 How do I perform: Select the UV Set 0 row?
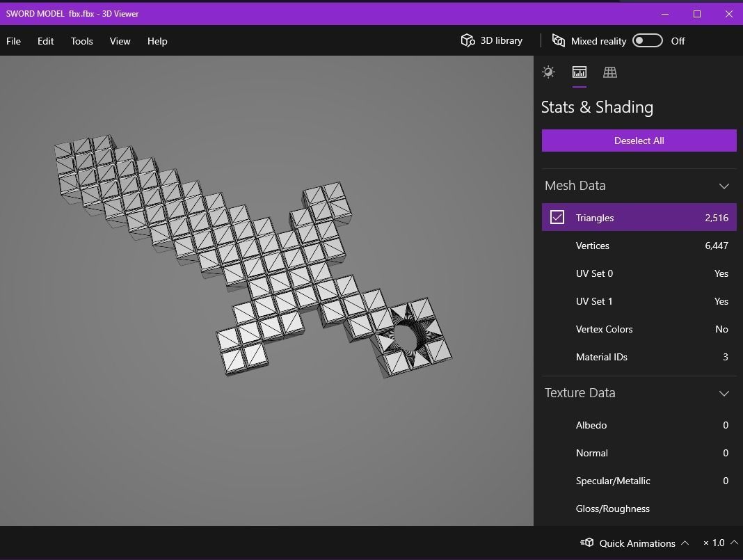[639, 273]
